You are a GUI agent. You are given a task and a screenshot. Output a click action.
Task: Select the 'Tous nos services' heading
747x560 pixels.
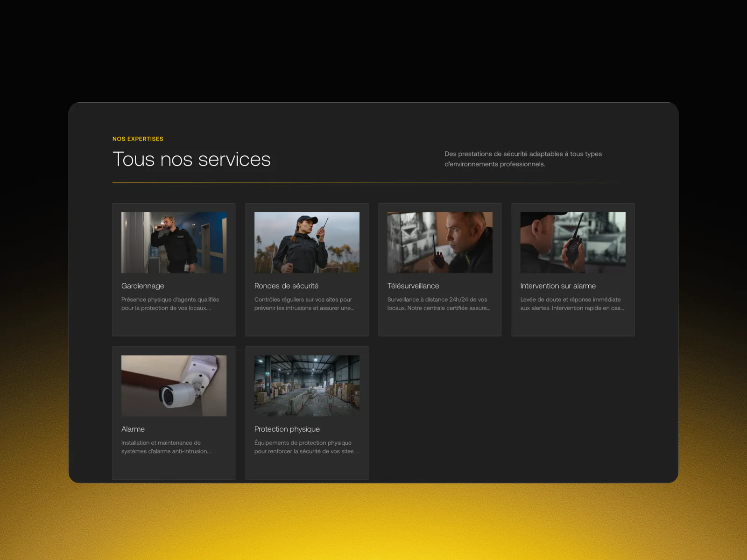(191, 159)
